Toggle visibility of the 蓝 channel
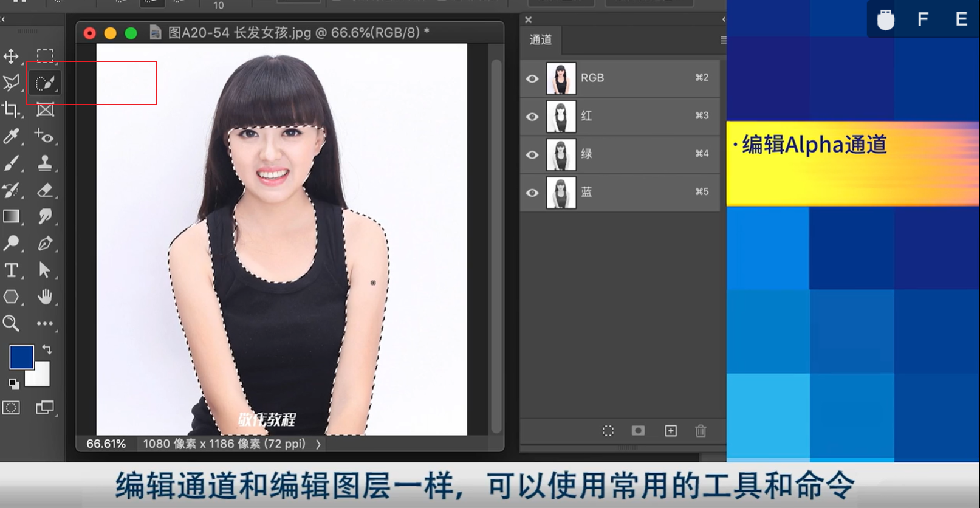Viewport: 980px width, 508px height. pyautogui.click(x=532, y=193)
